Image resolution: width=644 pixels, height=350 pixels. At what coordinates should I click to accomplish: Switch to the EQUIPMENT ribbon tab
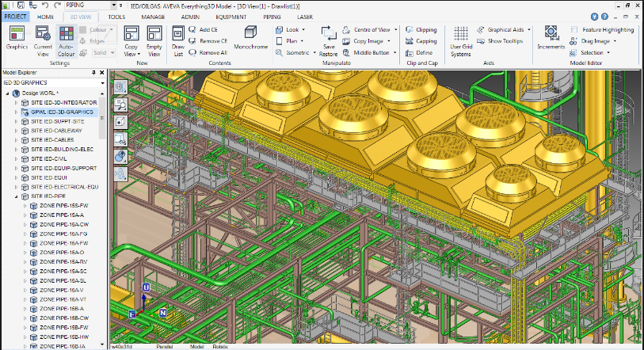[x=231, y=17]
